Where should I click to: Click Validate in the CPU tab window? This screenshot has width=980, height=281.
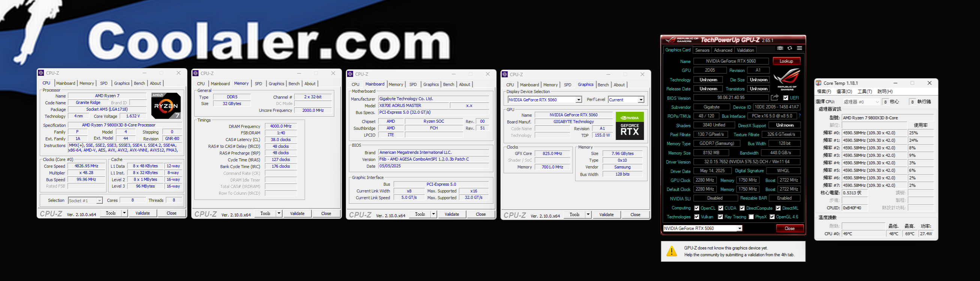pos(143,213)
